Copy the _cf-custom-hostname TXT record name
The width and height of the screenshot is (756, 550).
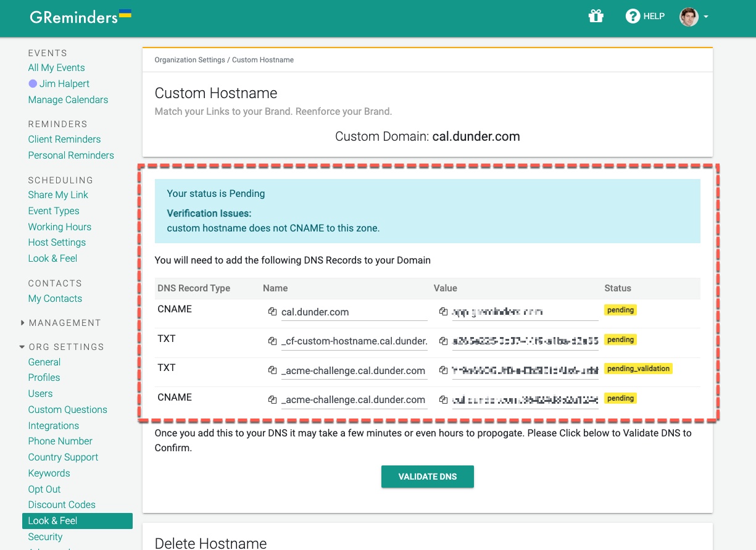tap(272, 341)
